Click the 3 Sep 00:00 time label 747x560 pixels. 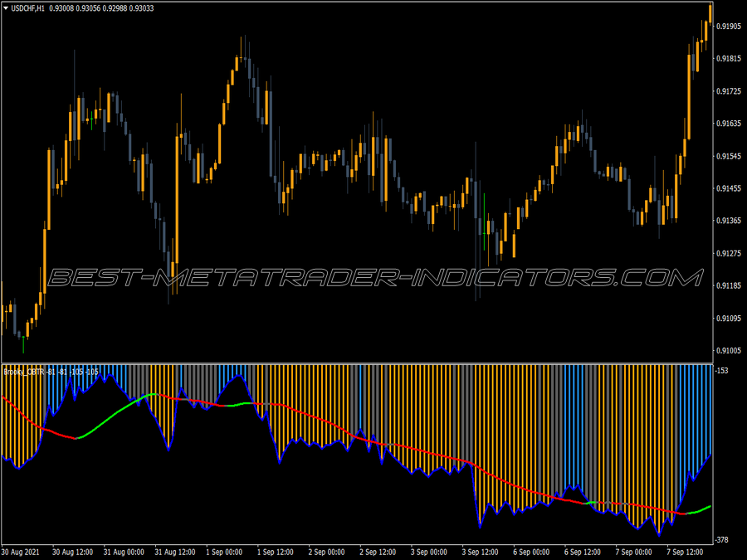coord(429,553)
